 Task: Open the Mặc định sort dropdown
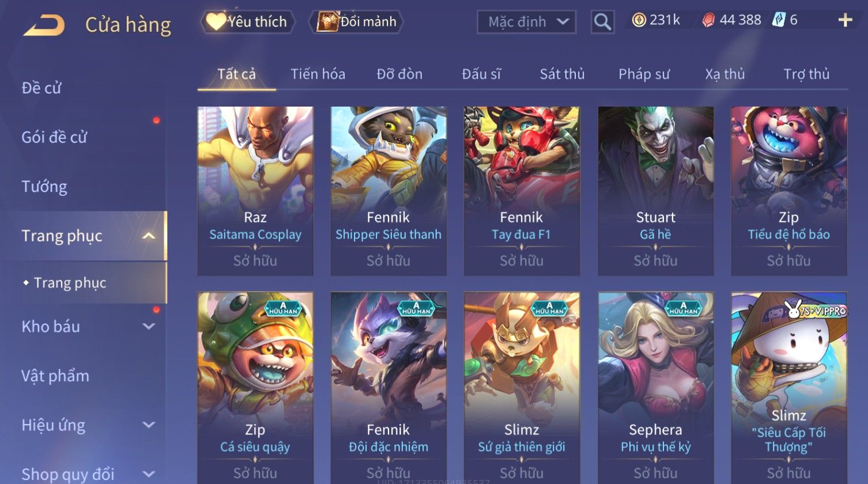(x=526, y=22)
